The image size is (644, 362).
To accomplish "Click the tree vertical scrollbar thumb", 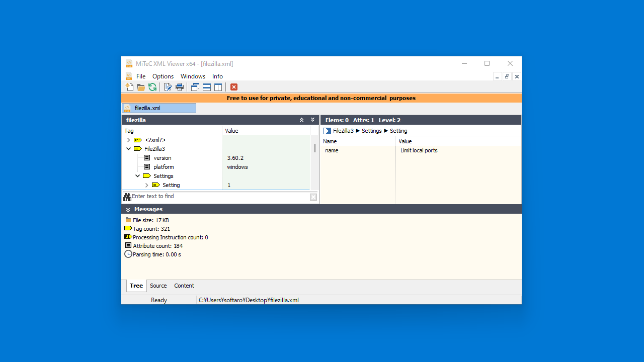I will [x=315, y=148].
